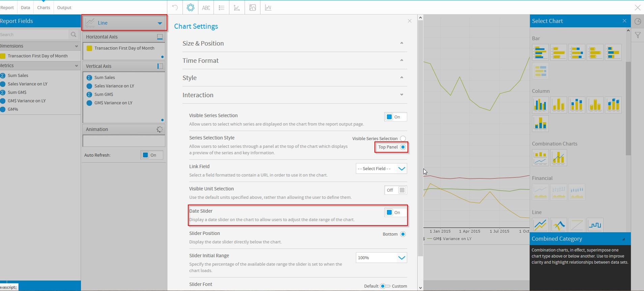The image size is (644, 291).
Task: Select the stacked Column chart in second row
Action: pyautogui.click(x=540, y=124)
